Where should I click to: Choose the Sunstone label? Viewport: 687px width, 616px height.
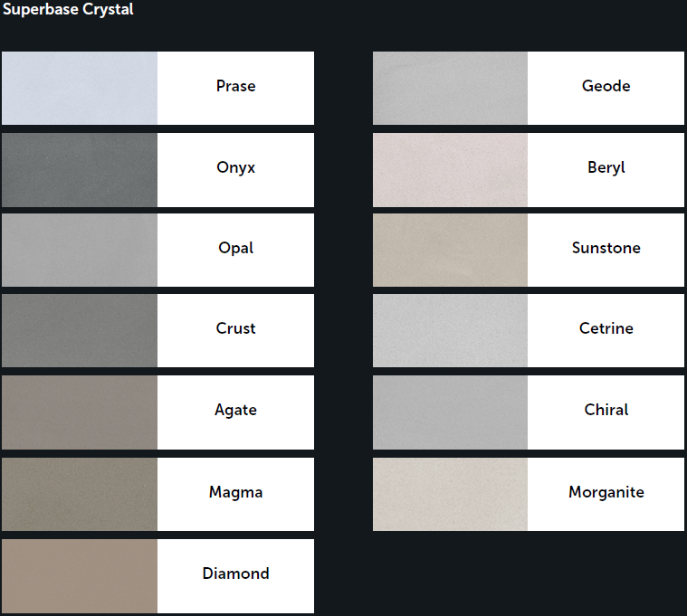click(x=606, y=248)
